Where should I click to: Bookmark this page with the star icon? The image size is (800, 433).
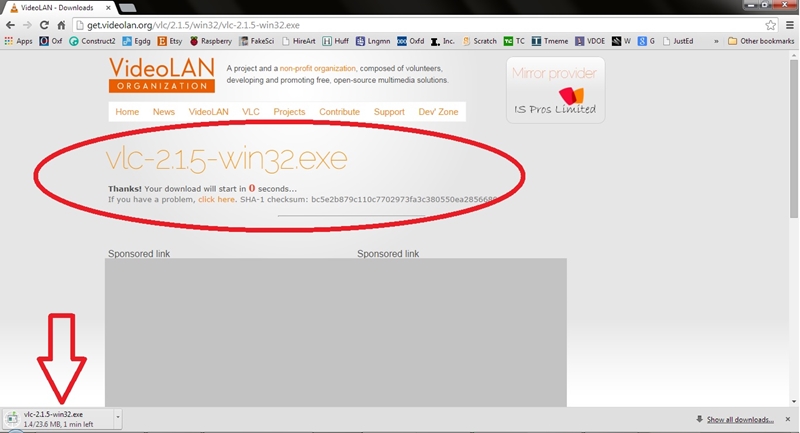[770, 25]
